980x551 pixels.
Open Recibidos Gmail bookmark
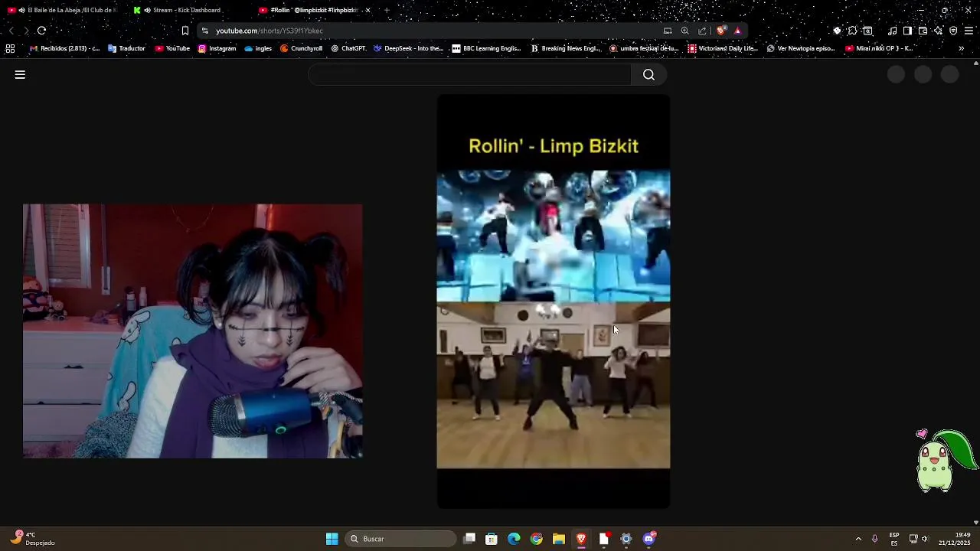65,48
